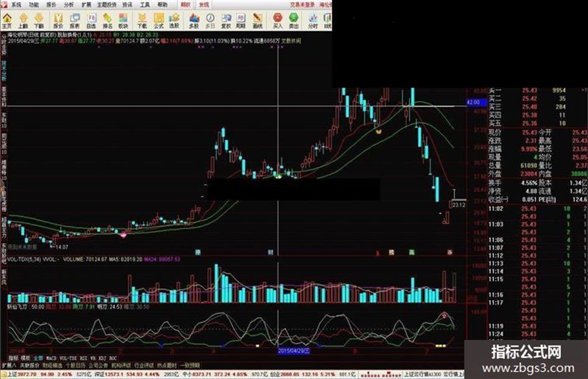The height and width of the screenshot is (379, 588).
Task: Switch sub-chart to VOL-TDX indicator
Action: [68, 358]
